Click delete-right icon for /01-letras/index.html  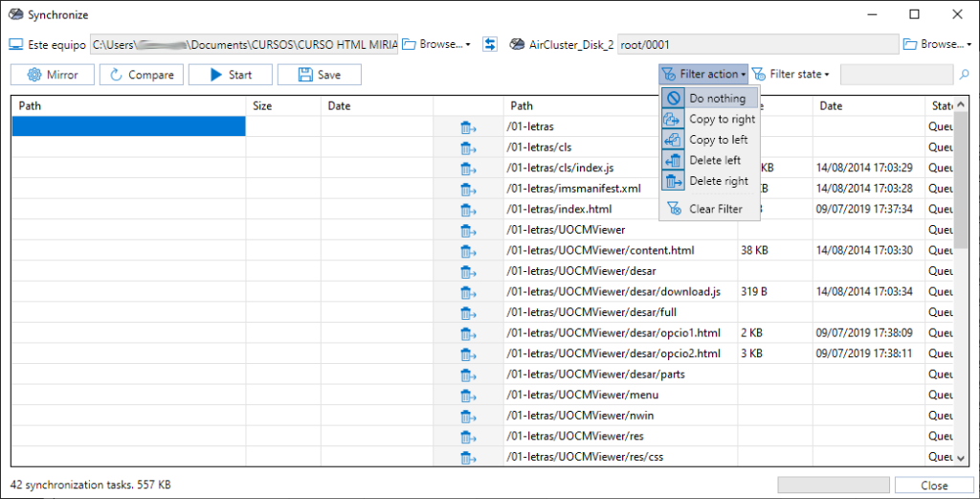[x=468, y=210]
